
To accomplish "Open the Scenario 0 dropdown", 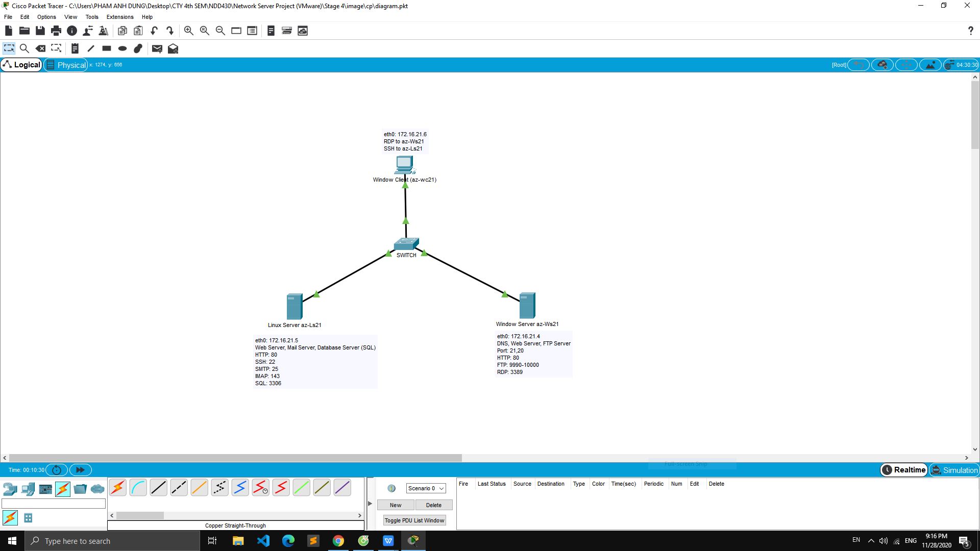I will tap(425, 488).
